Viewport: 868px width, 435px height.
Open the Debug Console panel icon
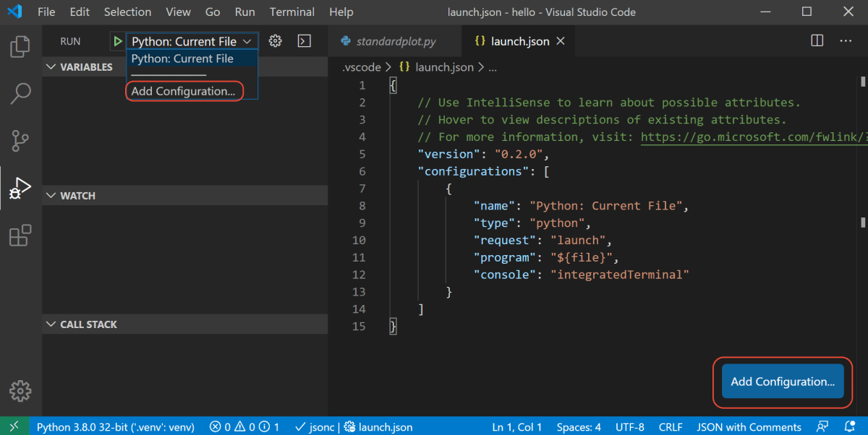[304, 40]
